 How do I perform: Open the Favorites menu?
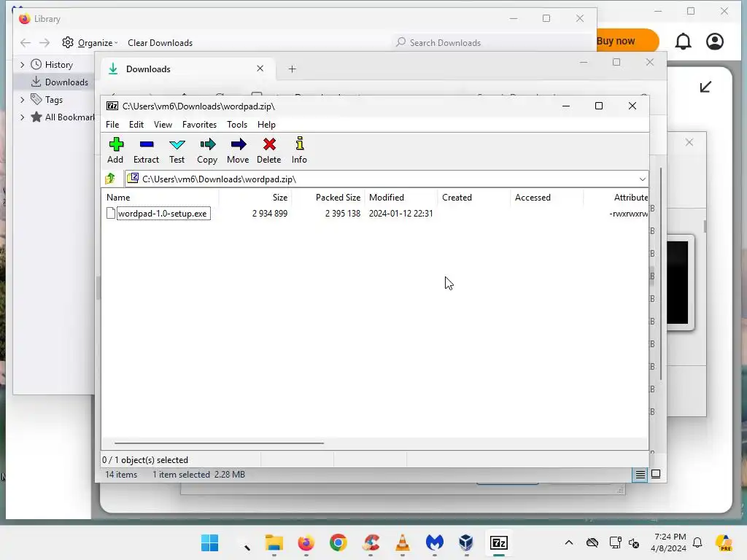(x=199, y=124)
